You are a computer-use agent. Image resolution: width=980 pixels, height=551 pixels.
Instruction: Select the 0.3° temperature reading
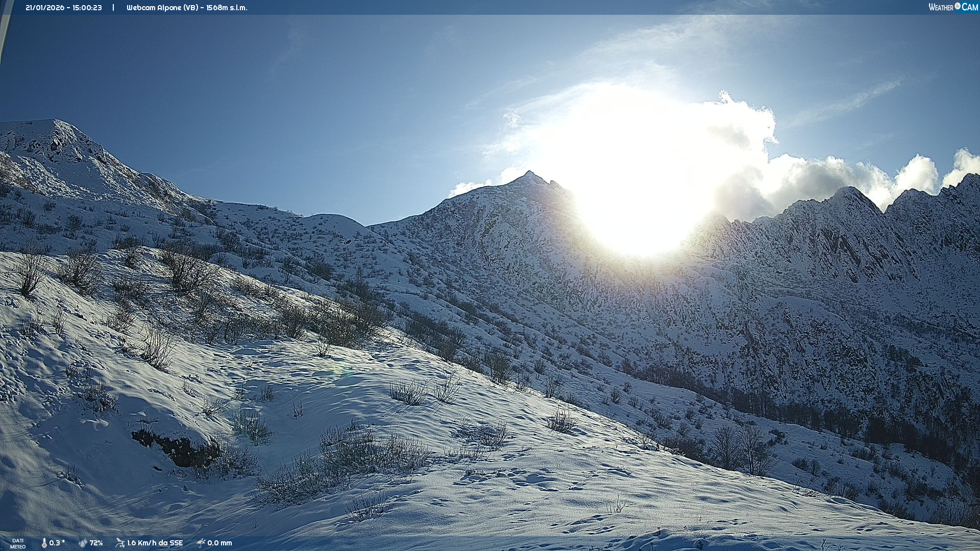coord(57,543)
